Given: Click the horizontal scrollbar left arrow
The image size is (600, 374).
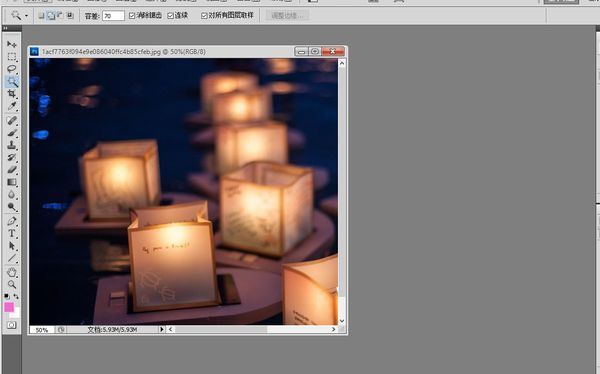Looking at the screenshot, I should (x=171, y=329).
